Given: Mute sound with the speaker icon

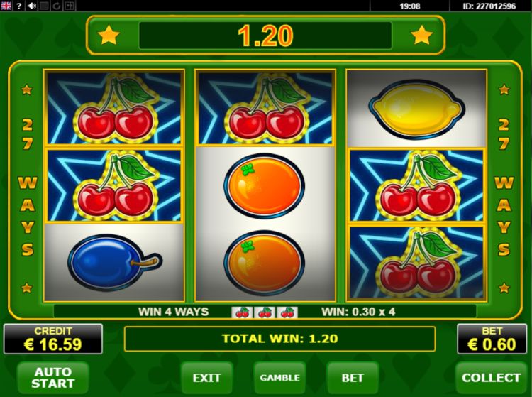Looking at the screenshot, I should click(x=31, y=6).
